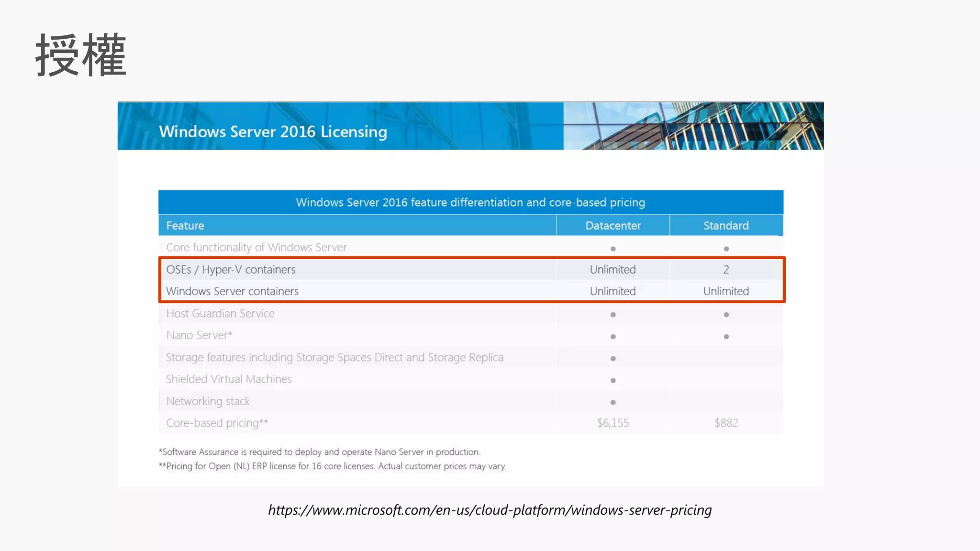
Task: Select Shielded Virtual Machines row label
Action: click(229, 379)
